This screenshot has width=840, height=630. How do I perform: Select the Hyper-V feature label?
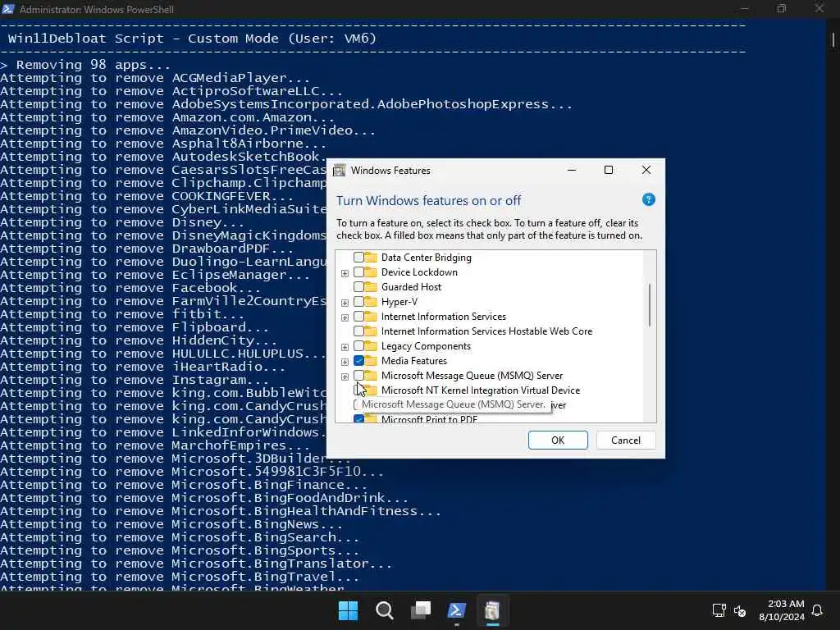coord(399,302)
